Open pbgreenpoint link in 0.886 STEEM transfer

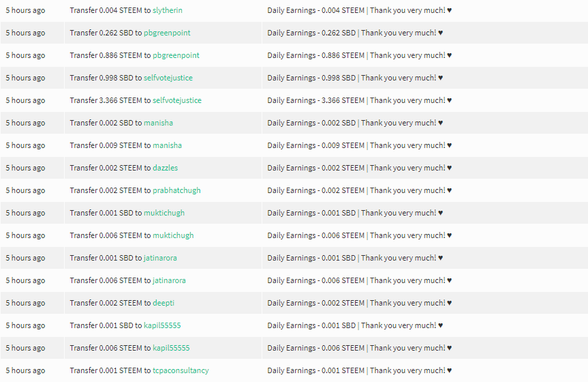point(176,55)
